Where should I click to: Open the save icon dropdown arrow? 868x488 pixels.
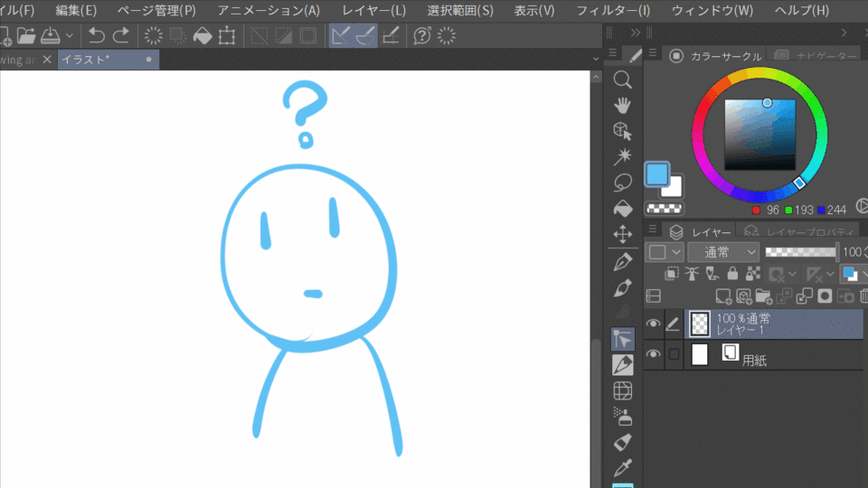coord(70,36)
